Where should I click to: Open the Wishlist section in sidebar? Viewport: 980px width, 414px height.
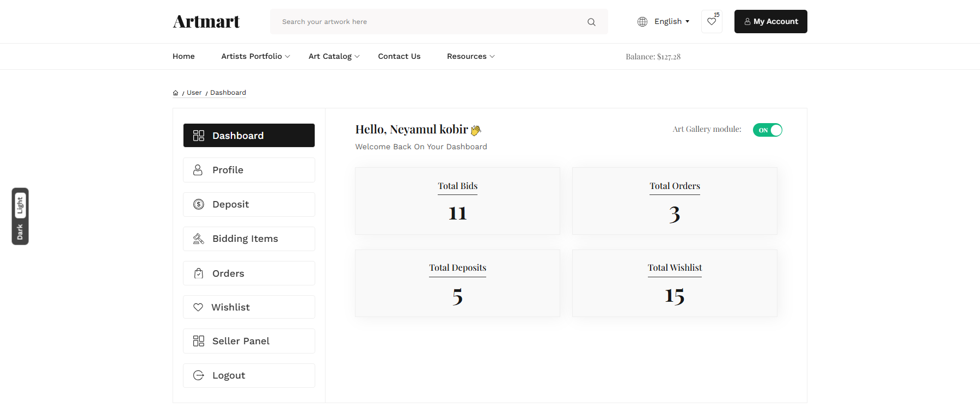pos(249,307)
